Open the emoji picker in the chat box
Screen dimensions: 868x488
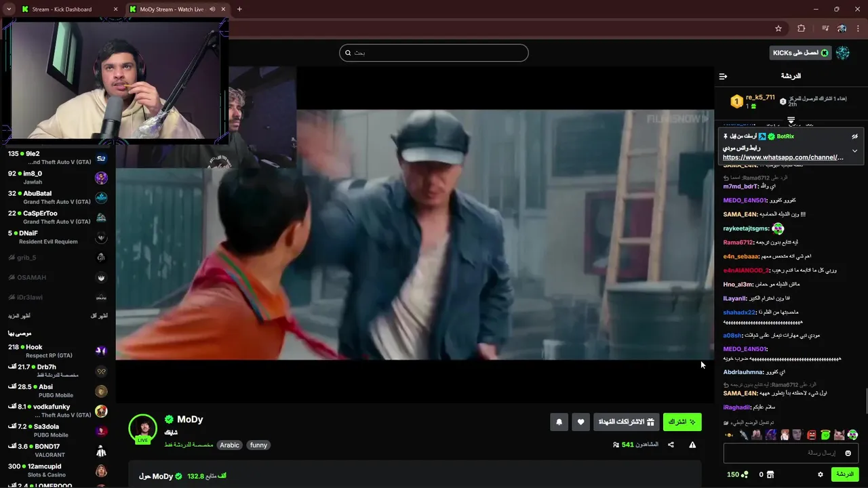pyautogui.click(x=848, y=453)
